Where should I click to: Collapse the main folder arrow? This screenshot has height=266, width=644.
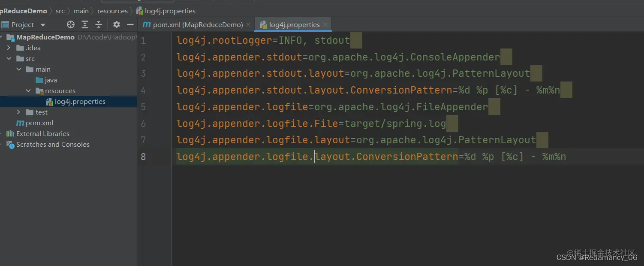tap(18, 69)
